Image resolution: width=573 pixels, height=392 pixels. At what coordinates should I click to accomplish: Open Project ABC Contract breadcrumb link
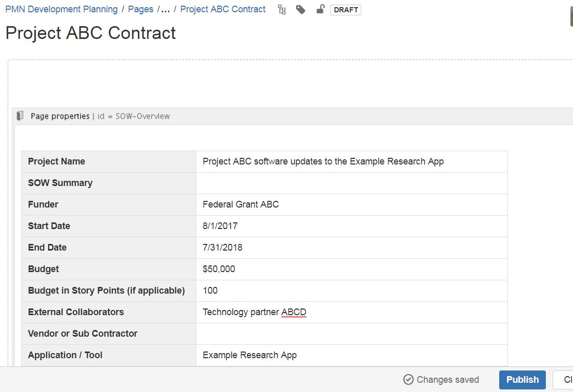click(x=223, y=9)
